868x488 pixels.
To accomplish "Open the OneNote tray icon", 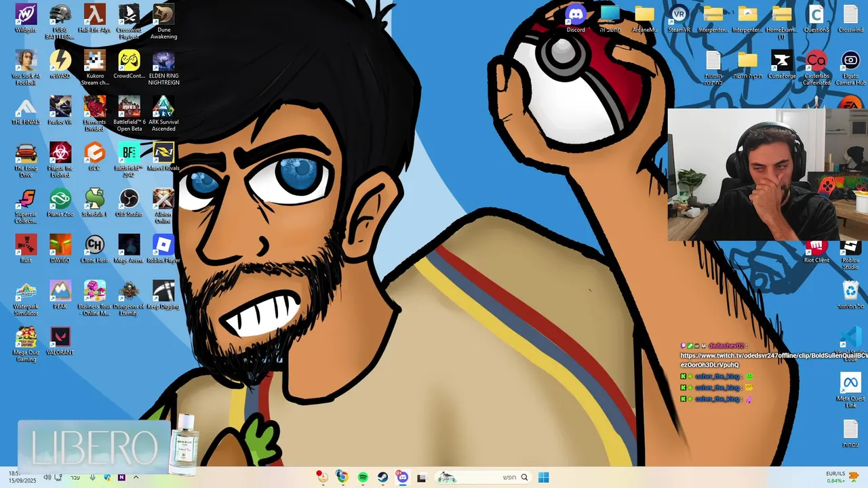I will pos(121,477).
